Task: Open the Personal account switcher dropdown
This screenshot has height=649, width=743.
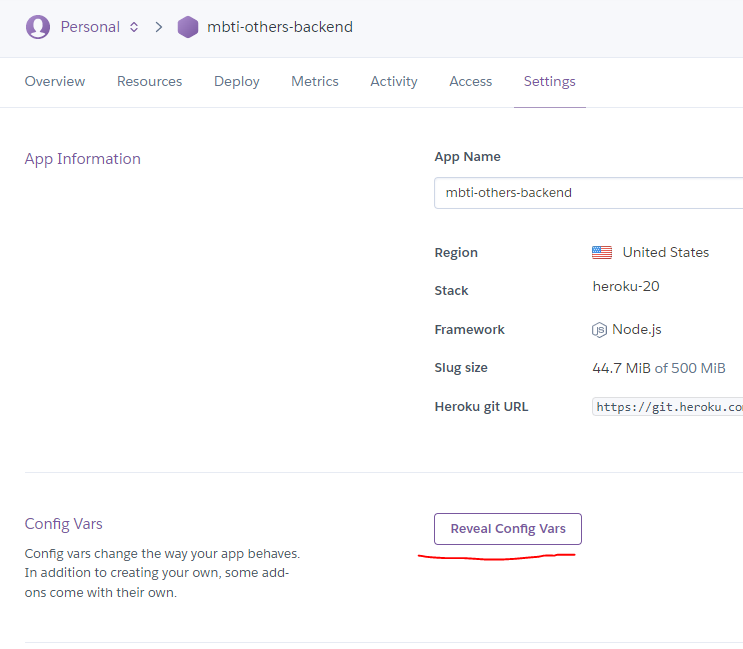Action: point(134,27)
